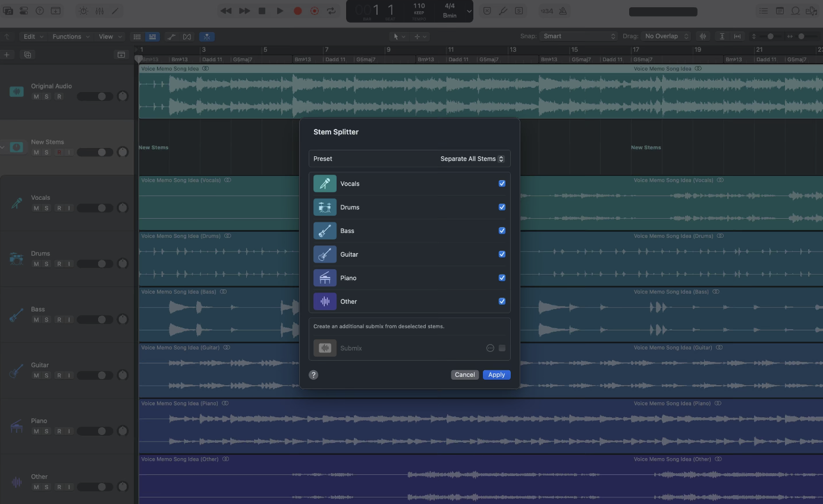
Task: Click the waveform zoom icon
Action: pos(703,36)
